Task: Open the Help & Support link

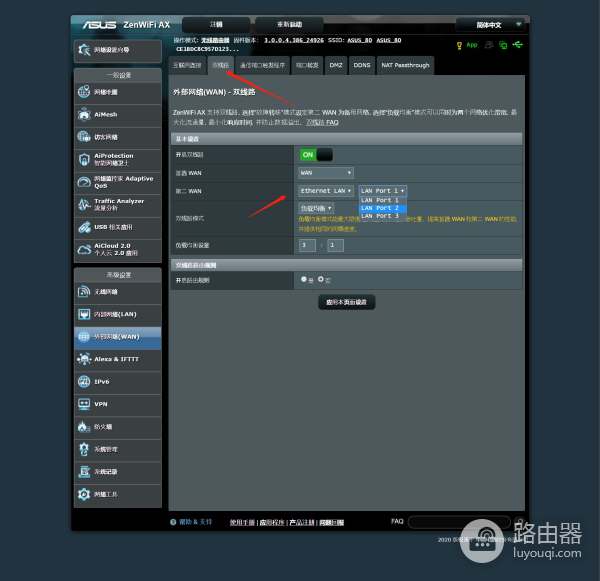Action: click(x=196, y=522)
